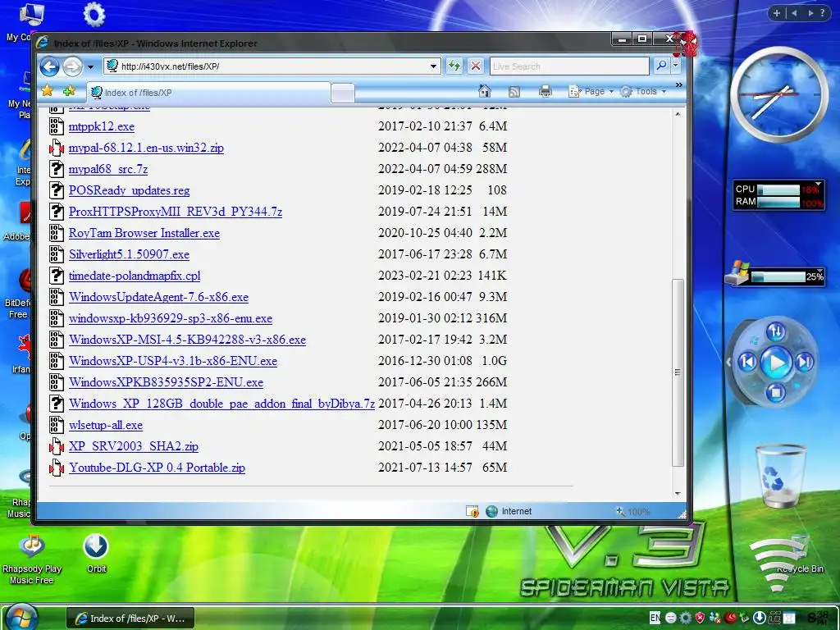Go to Home page via house icon
Image resolution: width=840 pixels, height=630 pixels.
click(x=485, y=91)
